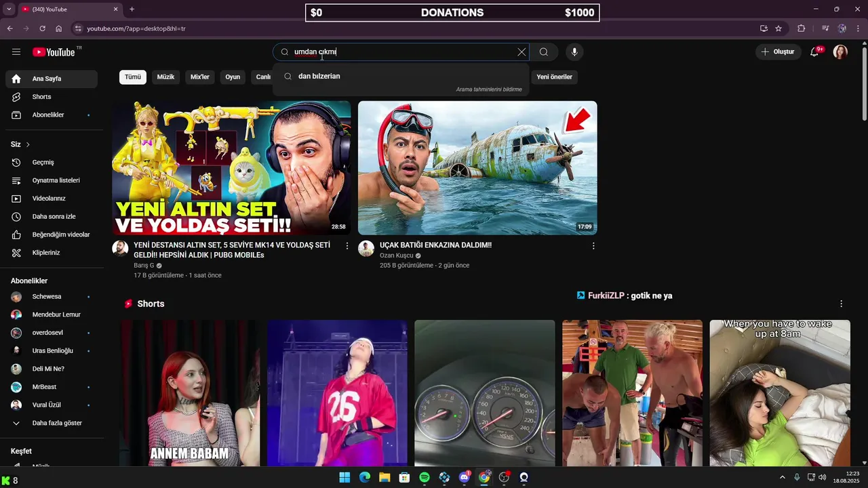Open the YouTube hamburger guide menu
868x488 pixels.
point(16,52)
